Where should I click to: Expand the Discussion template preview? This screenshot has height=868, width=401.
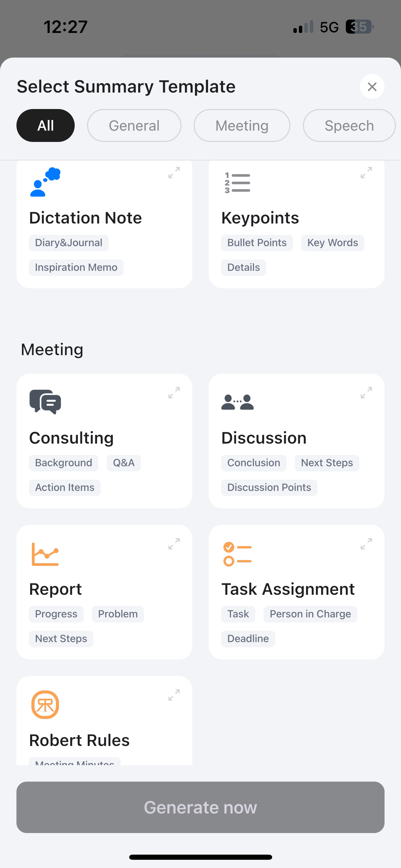coord(366,393)
